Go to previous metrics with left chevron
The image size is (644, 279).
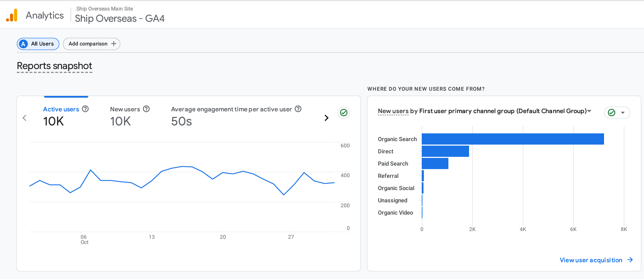click(x=25, y=118)
